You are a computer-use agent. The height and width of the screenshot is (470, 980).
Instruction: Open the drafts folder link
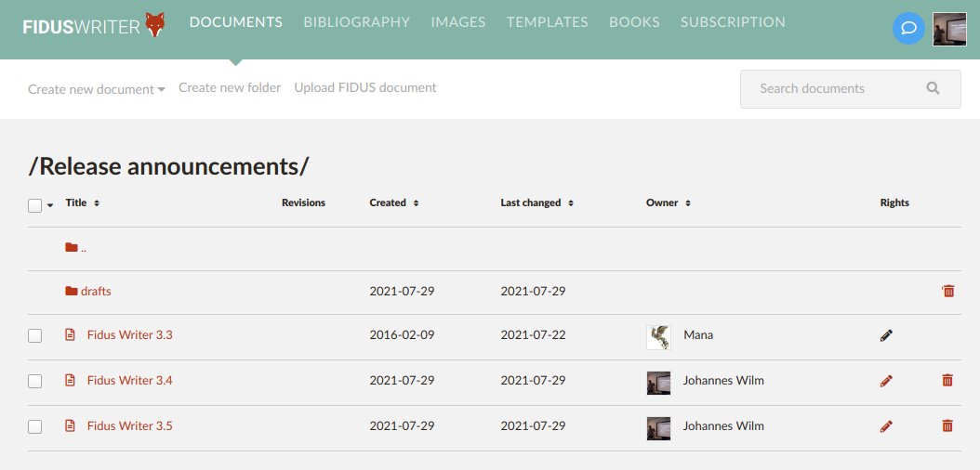(x=97, y=291)
